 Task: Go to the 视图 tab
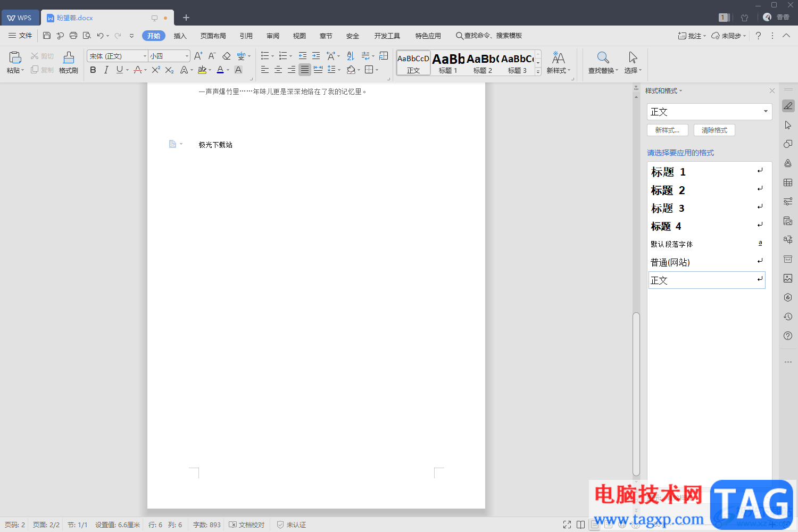point(300,36)
